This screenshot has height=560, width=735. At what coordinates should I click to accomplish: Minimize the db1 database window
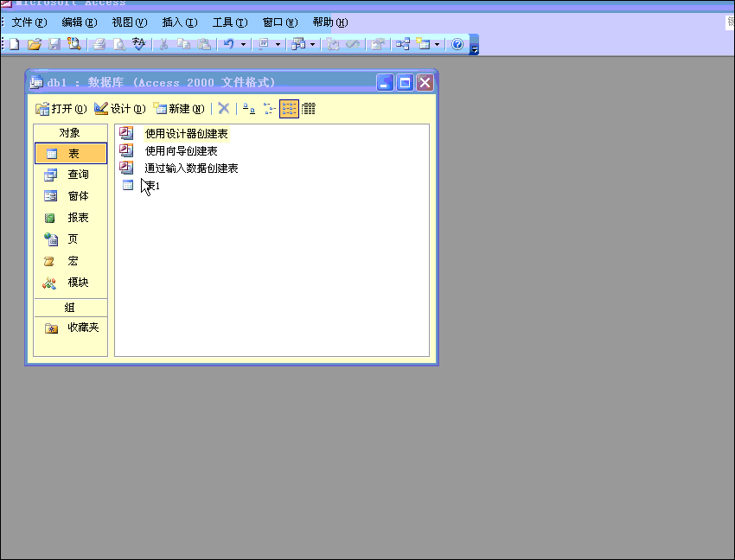point(385,83)
